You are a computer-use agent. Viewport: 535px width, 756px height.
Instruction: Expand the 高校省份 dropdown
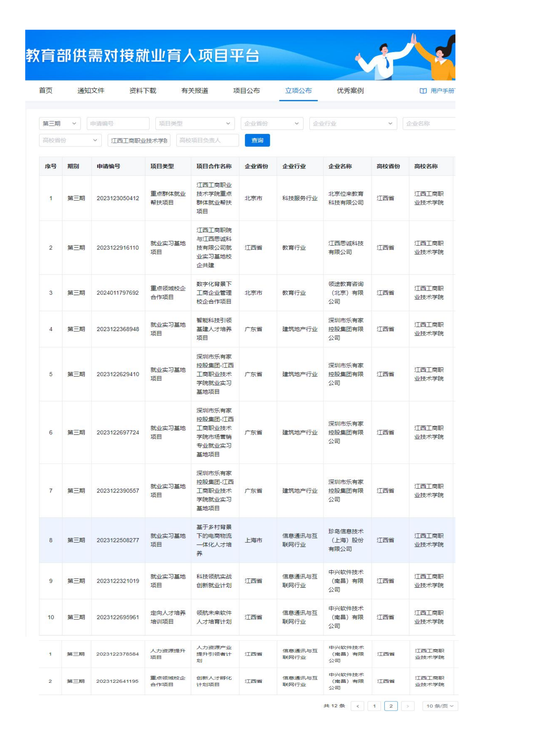[x=70, y=140]
